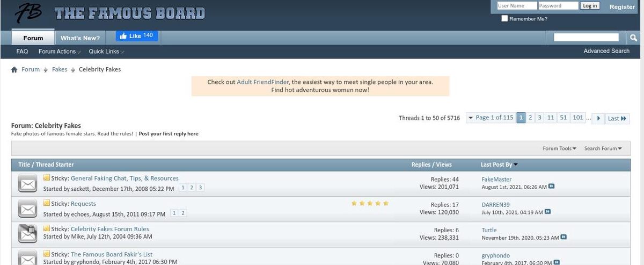Click go-to-last-post icon beside DARREN39 date
This screenshot has width=644, height=265.
coord(548,212)
